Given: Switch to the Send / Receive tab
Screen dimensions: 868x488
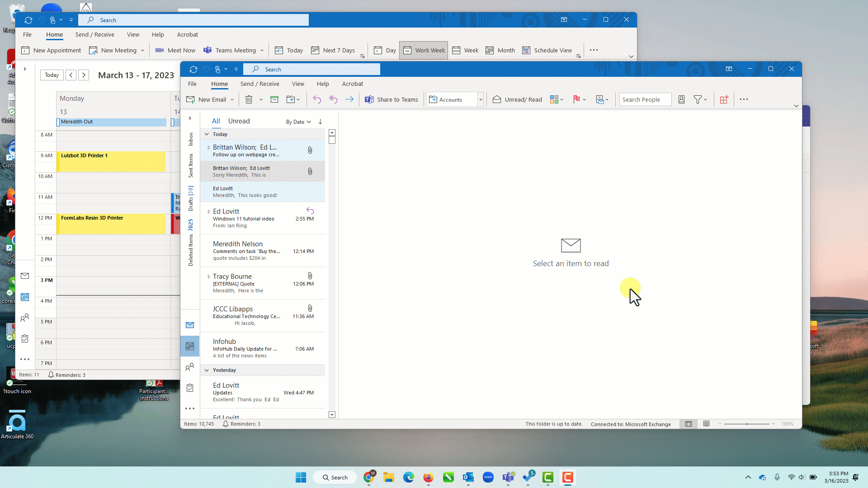Looking at the screenshot, I should point(259,84).
